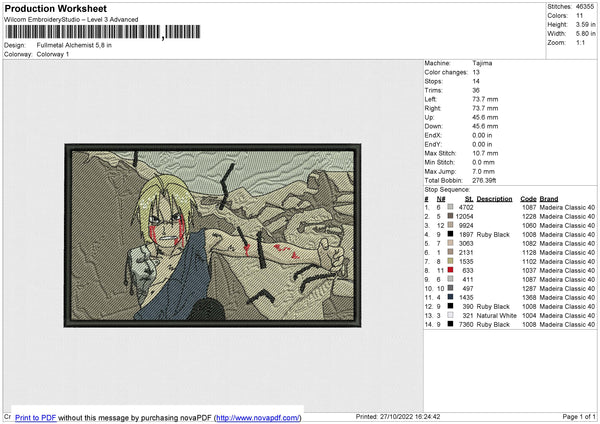Screen dimensions: 600x424
Task: Click the Code column header
Action: [528, 199]
